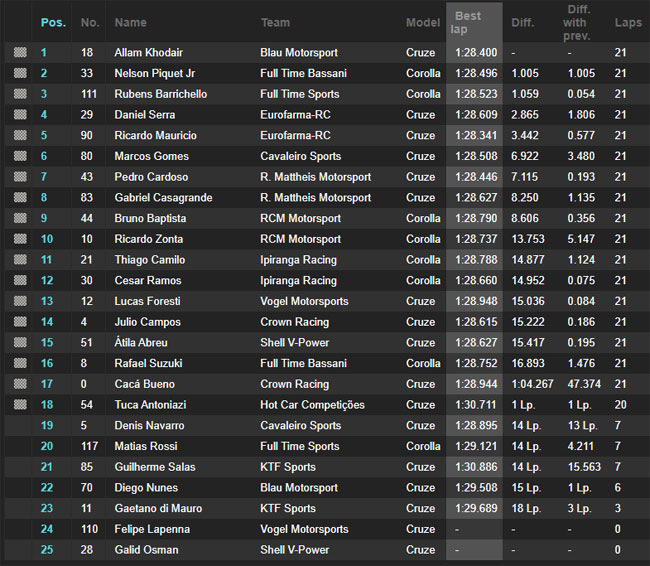
Task: Select driver name Ricardo Zonta
Action: point(149,239)
